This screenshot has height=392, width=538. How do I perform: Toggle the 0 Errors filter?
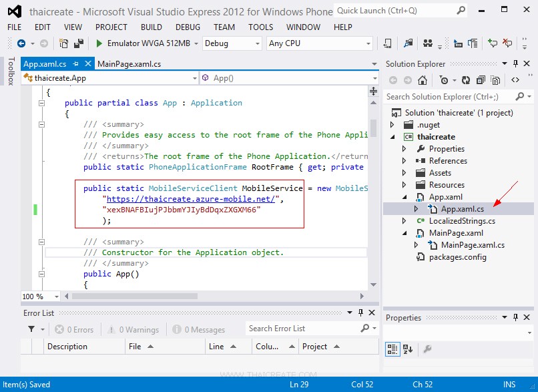74,329
